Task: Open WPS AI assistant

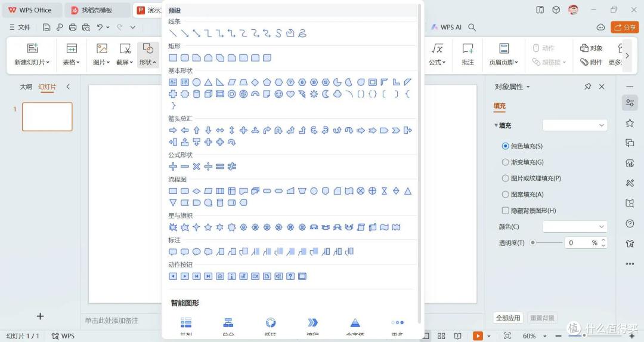Action: point(446,27)
